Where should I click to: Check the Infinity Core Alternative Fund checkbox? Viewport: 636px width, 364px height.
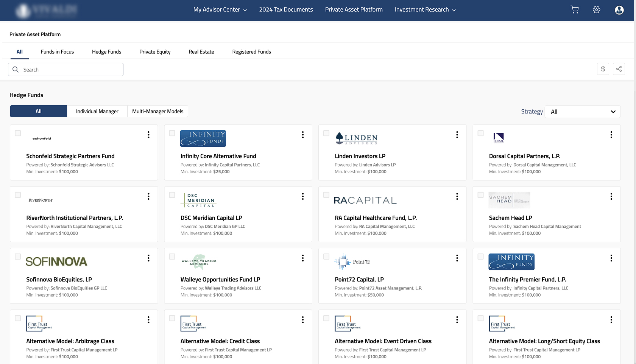tap(172, 133)
